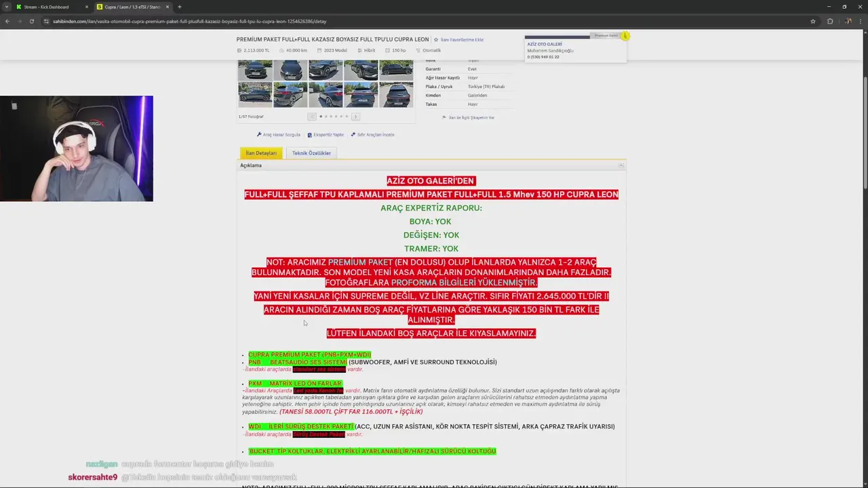Click the wrench icon for Araç Hasar Sorgula

tap(259, 135)
